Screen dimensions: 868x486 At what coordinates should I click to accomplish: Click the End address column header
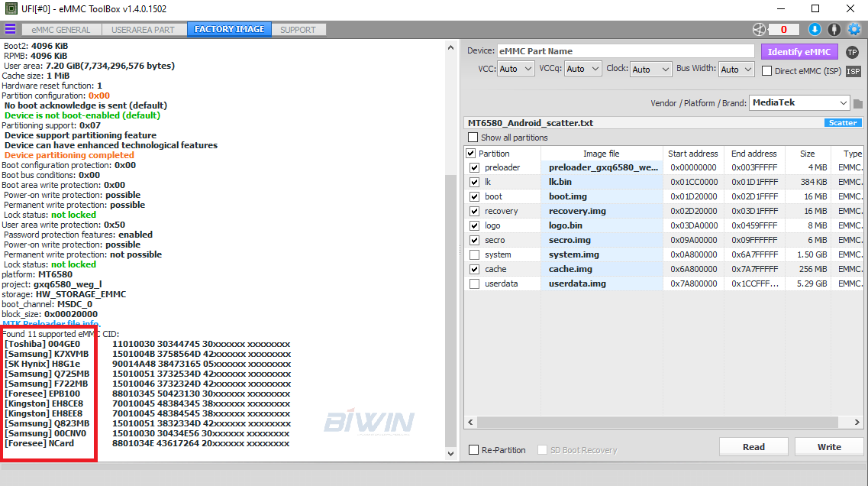point(753,154)
